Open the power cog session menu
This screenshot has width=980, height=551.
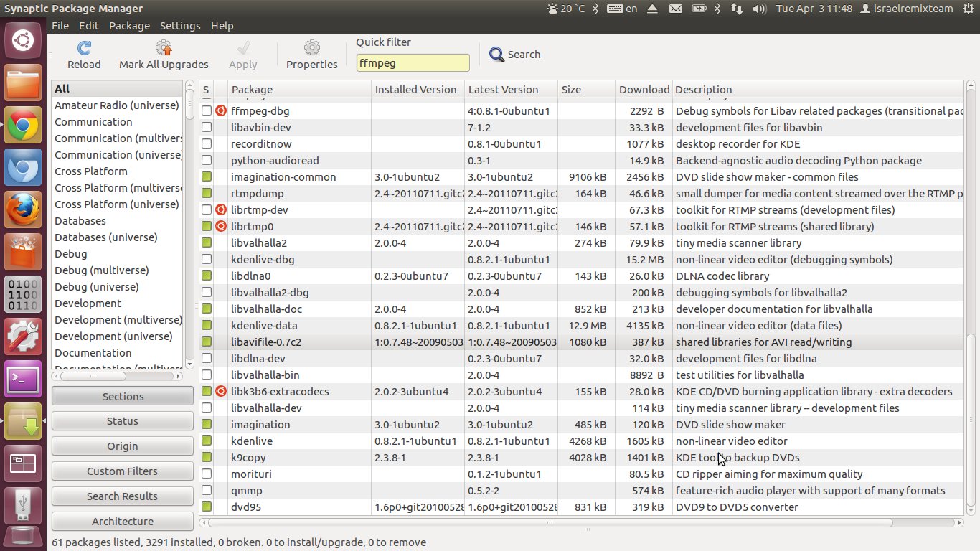tap(969, 9)
